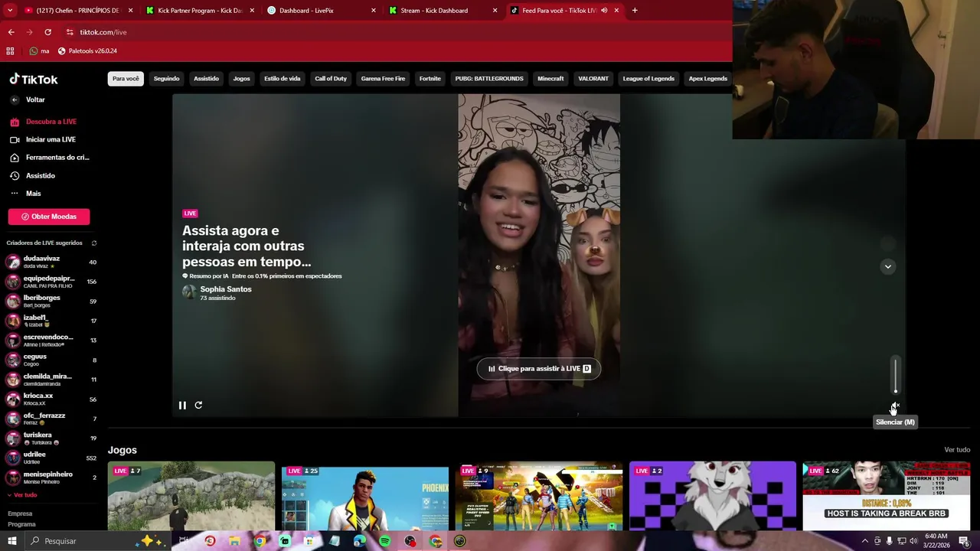Open Ferramentas do criador sidebar item
This screenshot has width=980, height=551.
pyautogui.click(x=51, y=158)
